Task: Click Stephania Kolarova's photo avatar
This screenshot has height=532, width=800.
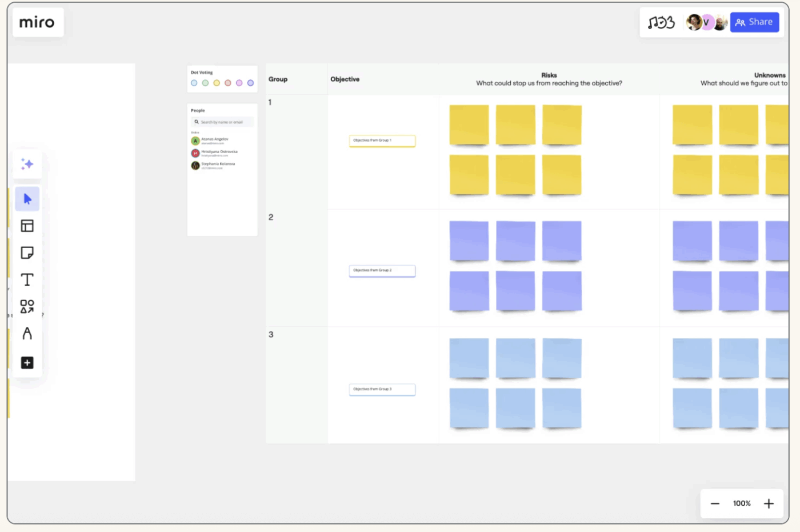Action: coord(195,166)
